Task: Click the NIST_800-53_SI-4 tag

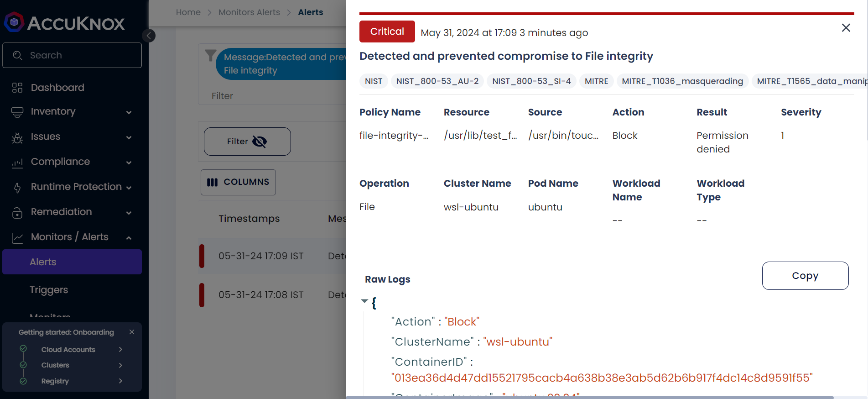Action: tap(531, 81)
